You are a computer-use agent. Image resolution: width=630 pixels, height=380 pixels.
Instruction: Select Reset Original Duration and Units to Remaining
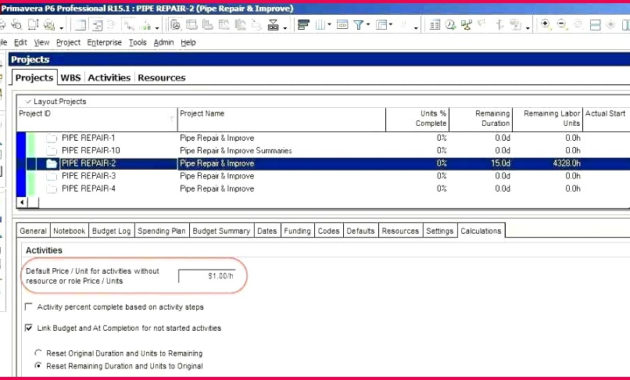(x=38, y=353)
